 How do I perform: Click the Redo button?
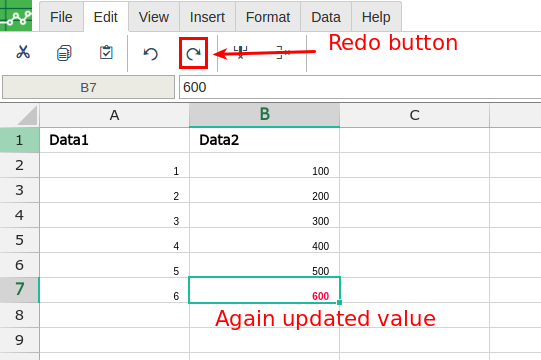click(x=194, y=53)
